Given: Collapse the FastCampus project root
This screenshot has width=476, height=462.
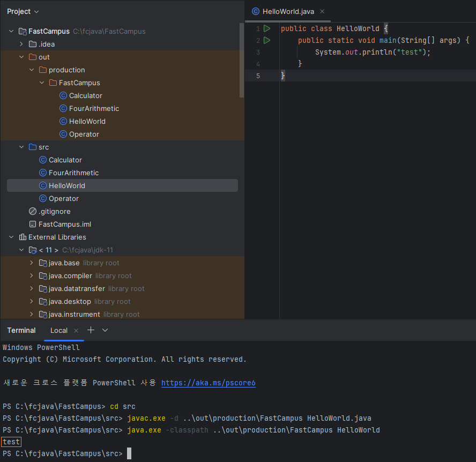Looking at the screenshot, I should pyautogui.click(x=11, y=31).
